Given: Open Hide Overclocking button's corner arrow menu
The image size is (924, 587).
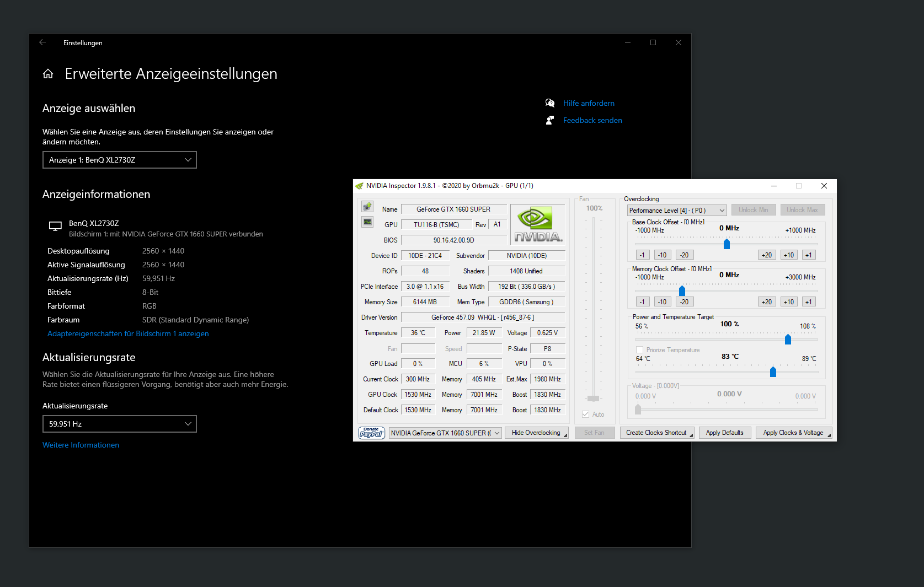Looking at the screenshot, I should (x=565, y=436).
